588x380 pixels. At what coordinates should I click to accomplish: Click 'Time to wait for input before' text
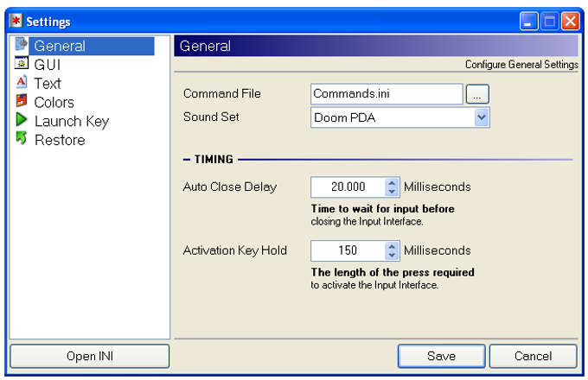point(382,208)
